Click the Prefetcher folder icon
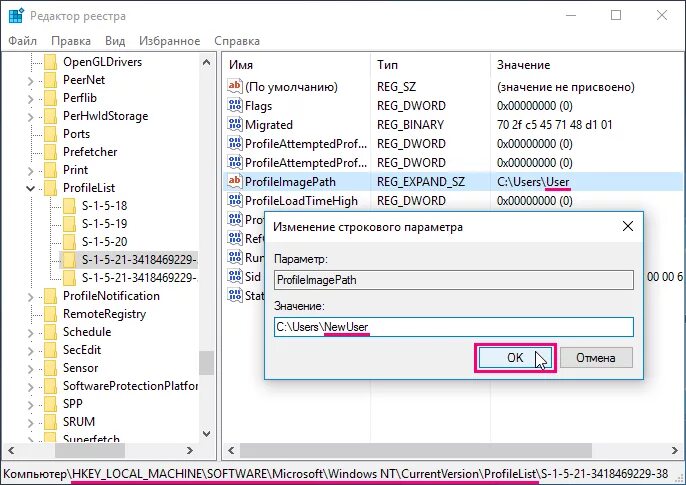Image resolution: width=686 pixels, height=485 pixels. point(51,152)
